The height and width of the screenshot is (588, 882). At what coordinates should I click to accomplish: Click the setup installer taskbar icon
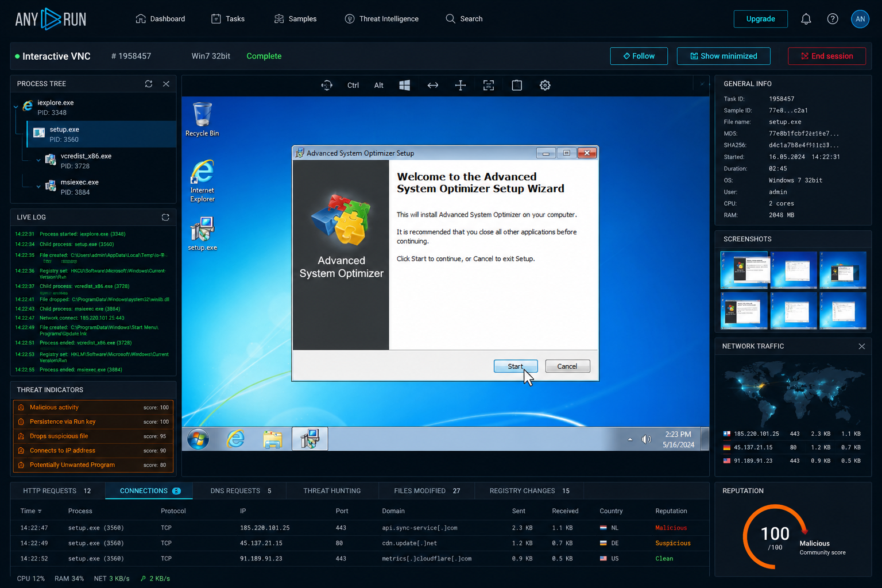point(310,439)
